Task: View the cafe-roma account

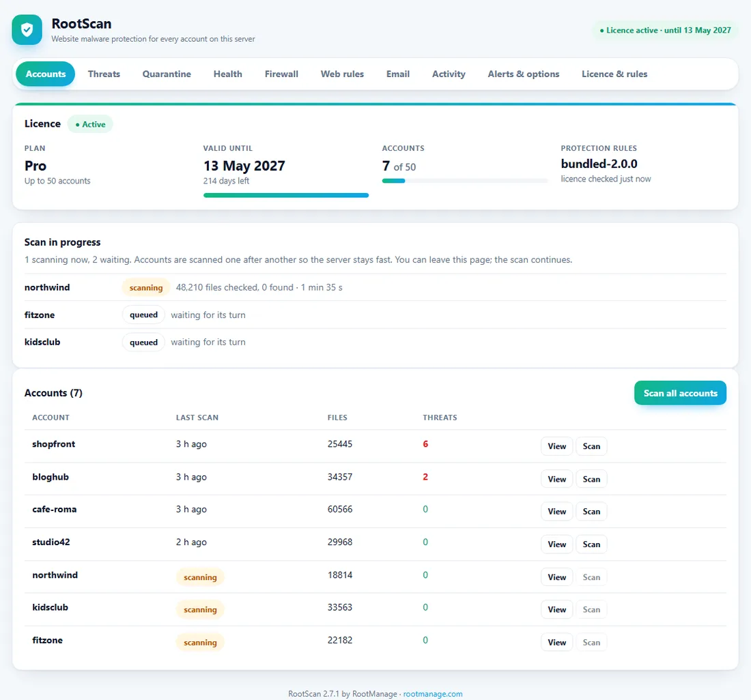Action: pyautogui.click(x=556, y=512)
